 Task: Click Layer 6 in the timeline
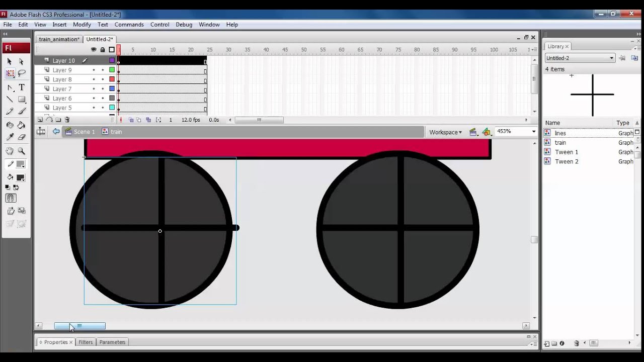(62, 99)
